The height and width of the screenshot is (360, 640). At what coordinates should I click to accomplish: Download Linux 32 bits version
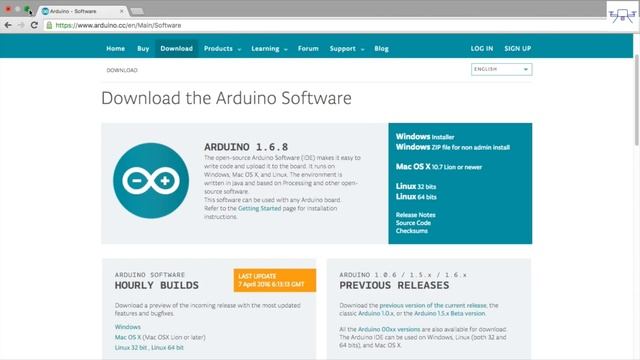coord(416,186)
